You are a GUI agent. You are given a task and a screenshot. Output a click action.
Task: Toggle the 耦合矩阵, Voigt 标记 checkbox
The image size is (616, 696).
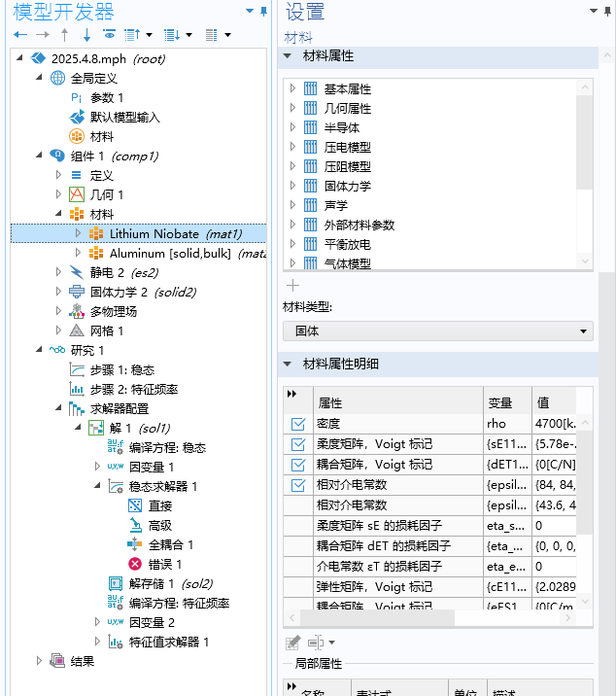[x=298, y=465]
